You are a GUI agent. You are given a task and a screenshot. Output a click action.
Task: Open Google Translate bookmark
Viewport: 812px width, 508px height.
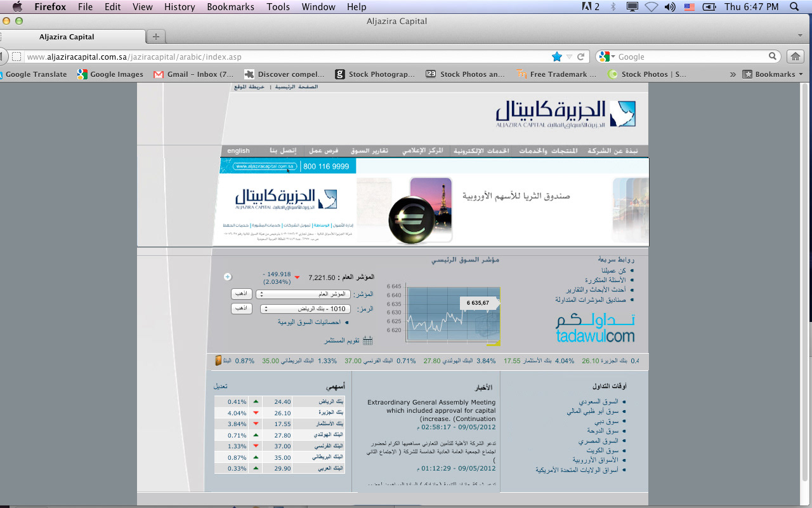33,74
